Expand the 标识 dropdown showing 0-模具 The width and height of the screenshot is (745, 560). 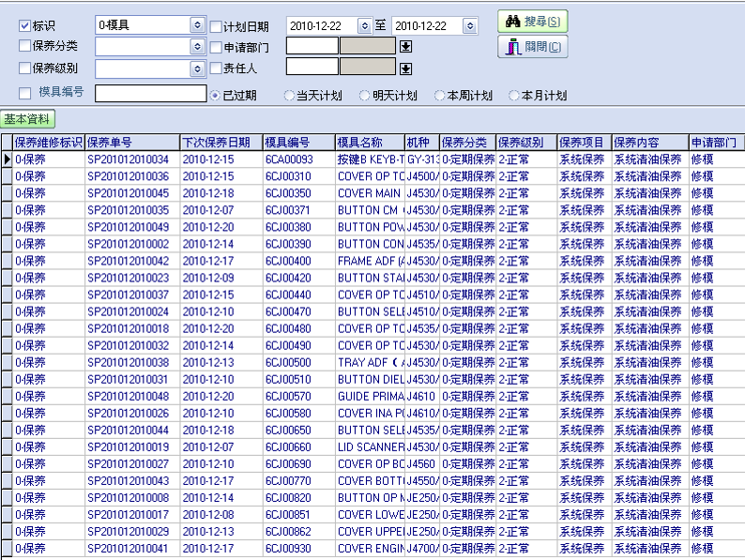point(197,25)
